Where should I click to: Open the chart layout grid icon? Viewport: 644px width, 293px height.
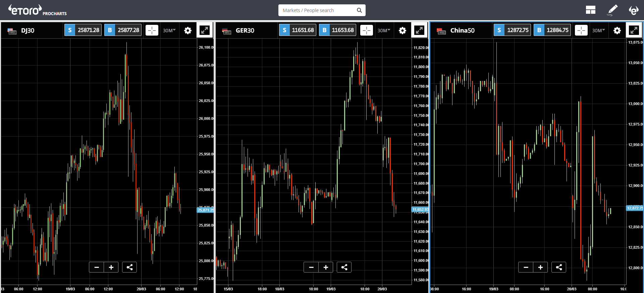[x=590, y=10]
